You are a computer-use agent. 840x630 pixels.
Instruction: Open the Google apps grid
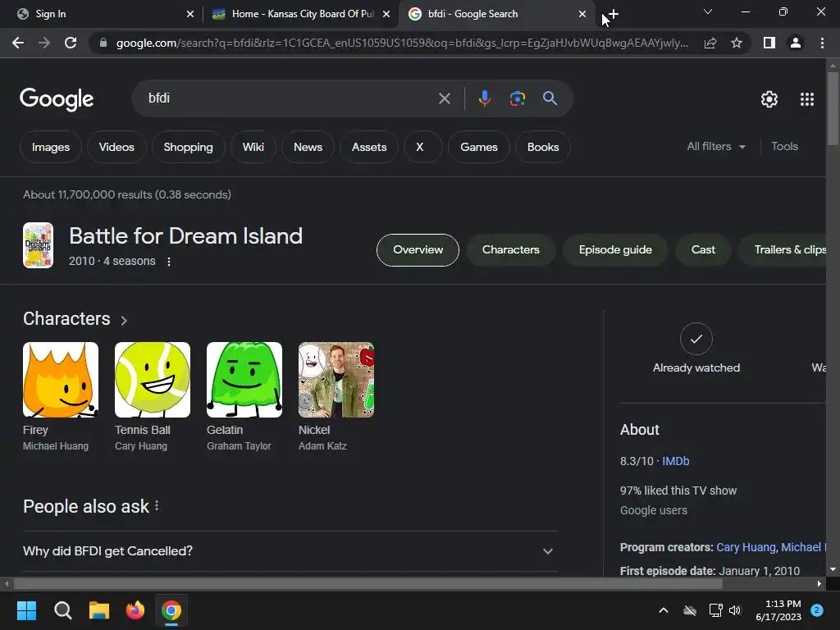tap(807, 99)
